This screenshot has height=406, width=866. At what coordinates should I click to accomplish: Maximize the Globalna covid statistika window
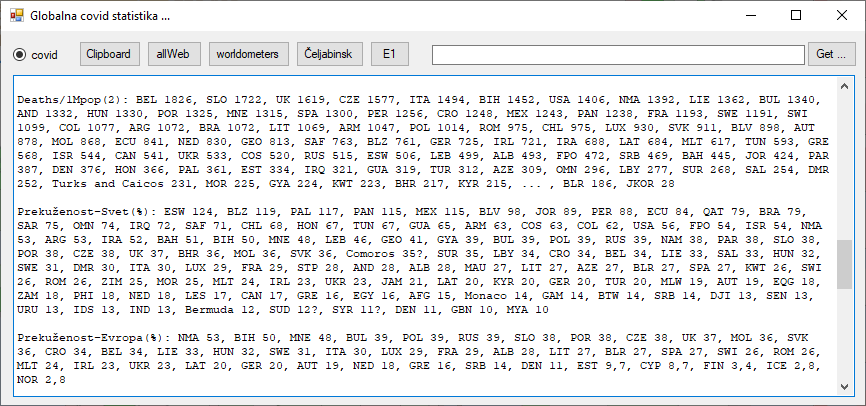click(796, 16)
